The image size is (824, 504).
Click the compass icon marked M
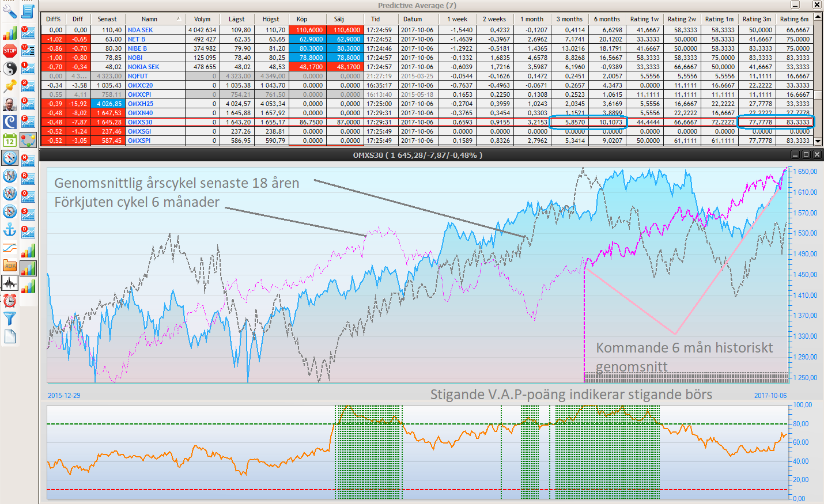click(x=10, y=176)
